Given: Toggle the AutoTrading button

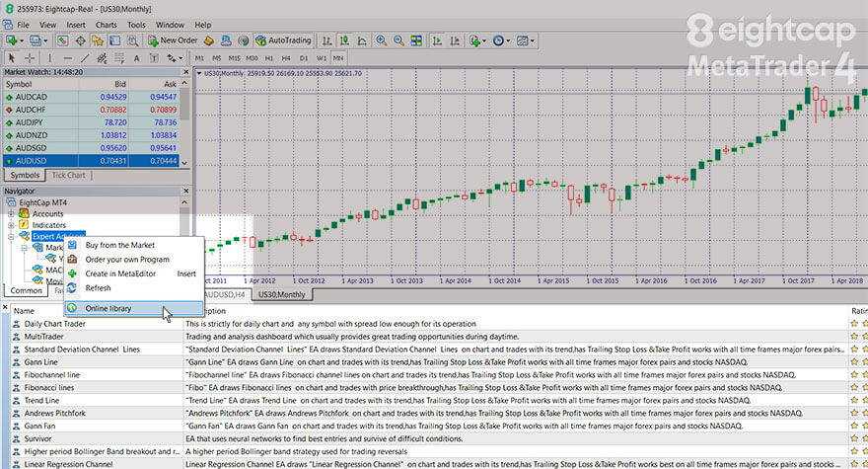Looking at the screenshot, I should [283, 40].
